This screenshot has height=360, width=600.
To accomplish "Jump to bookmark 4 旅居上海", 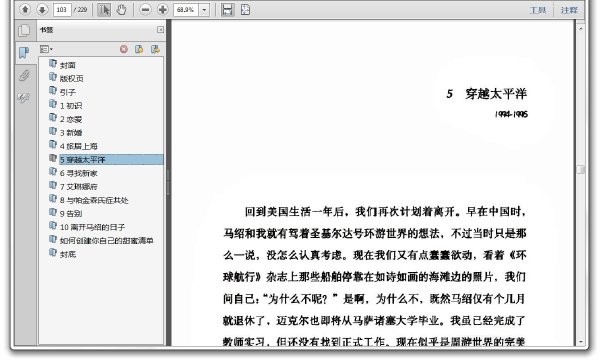I will coord(78,146).
